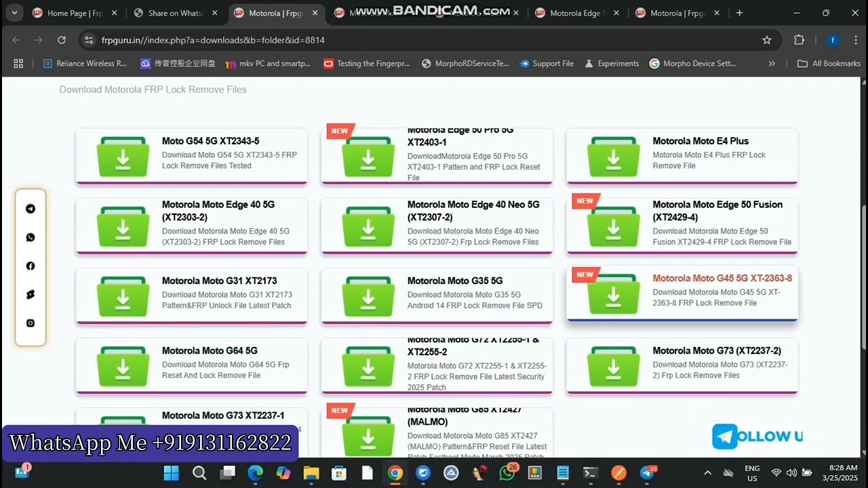Expand more bookmarks chevron

coord(771,63)
